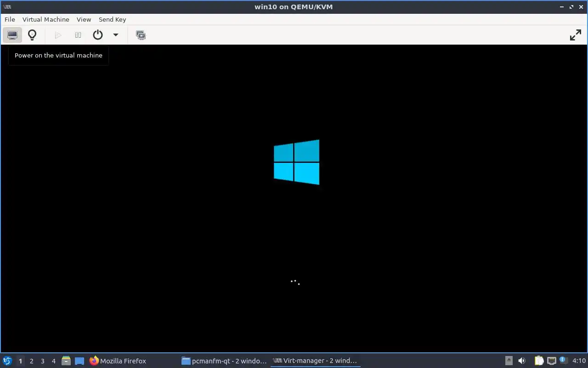Open the clipboard manager tray icon
The width and height of the screenshot is (588, 368).
(x=539, y=361)
